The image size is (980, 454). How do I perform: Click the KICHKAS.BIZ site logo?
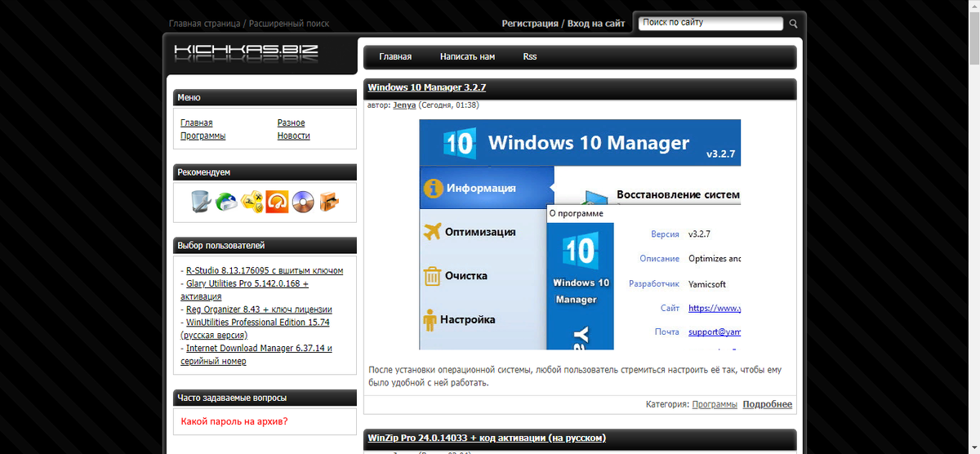tap(247, 55)
